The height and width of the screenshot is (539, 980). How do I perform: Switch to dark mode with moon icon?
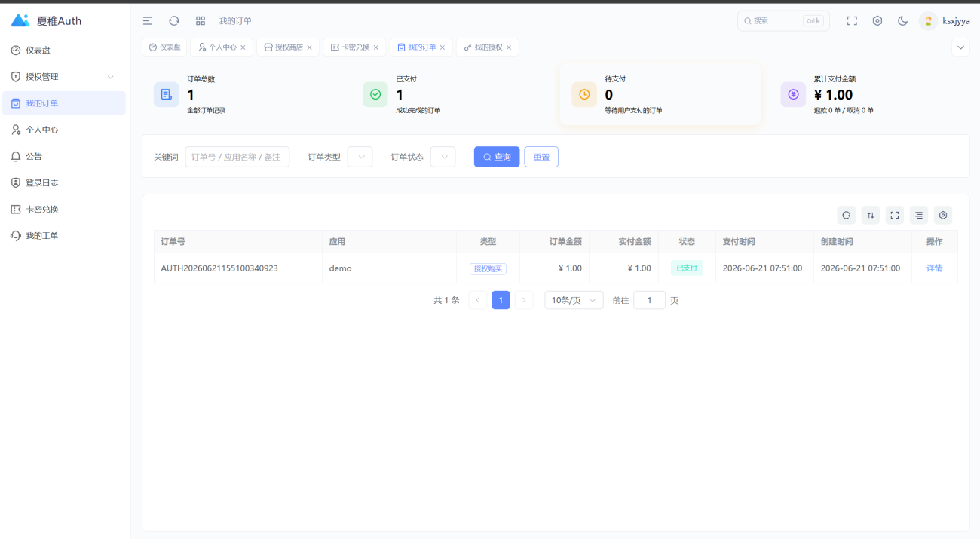[902, 21]
